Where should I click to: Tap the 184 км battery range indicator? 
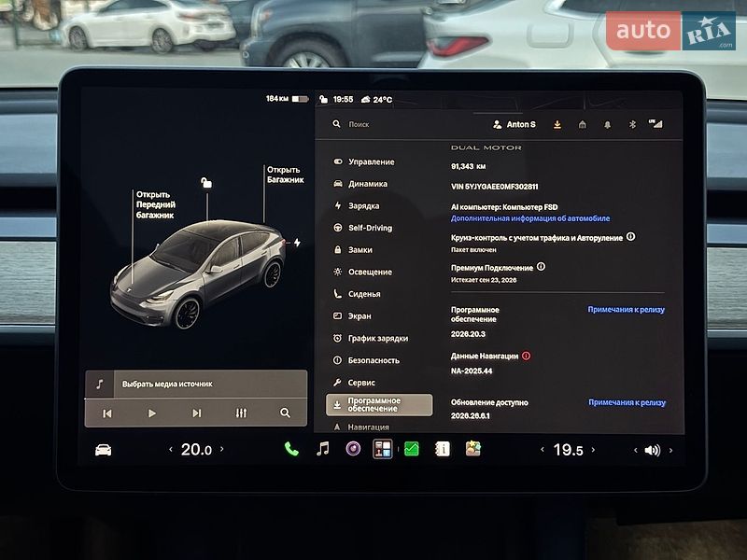click(x=288, y=99)
